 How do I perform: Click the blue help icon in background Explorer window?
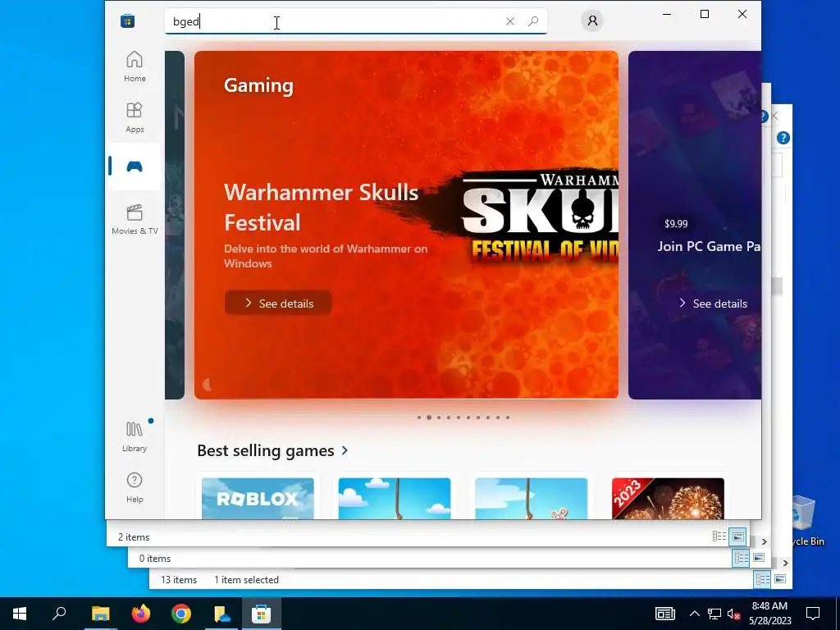click(x=783, y=138)
